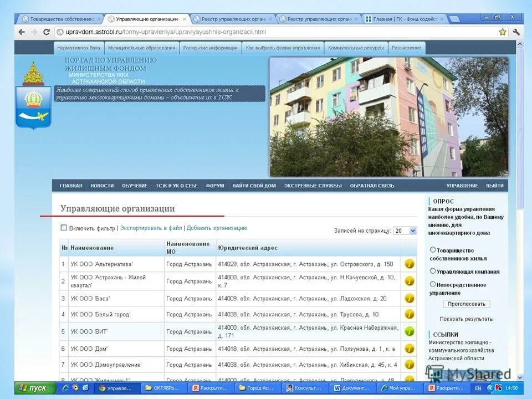Click the MyShared logo
The height and width of the screenshot is (399, 532).
tap(467, 372)
